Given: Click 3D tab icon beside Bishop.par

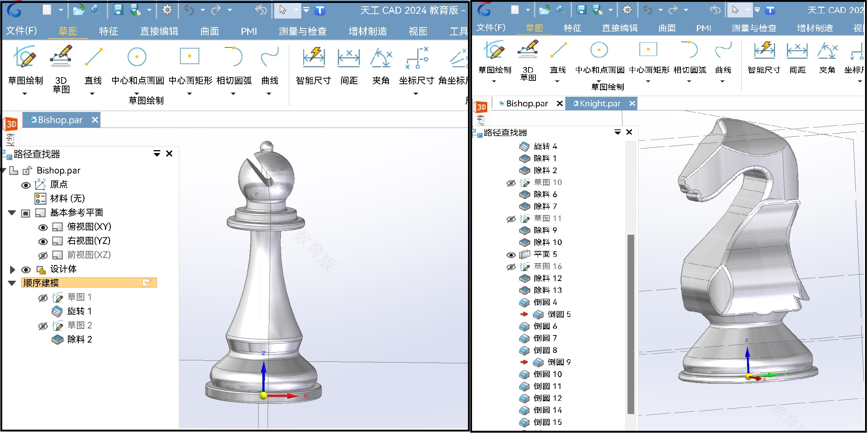Looking at the screenshot, I should (x=11, y=124).
